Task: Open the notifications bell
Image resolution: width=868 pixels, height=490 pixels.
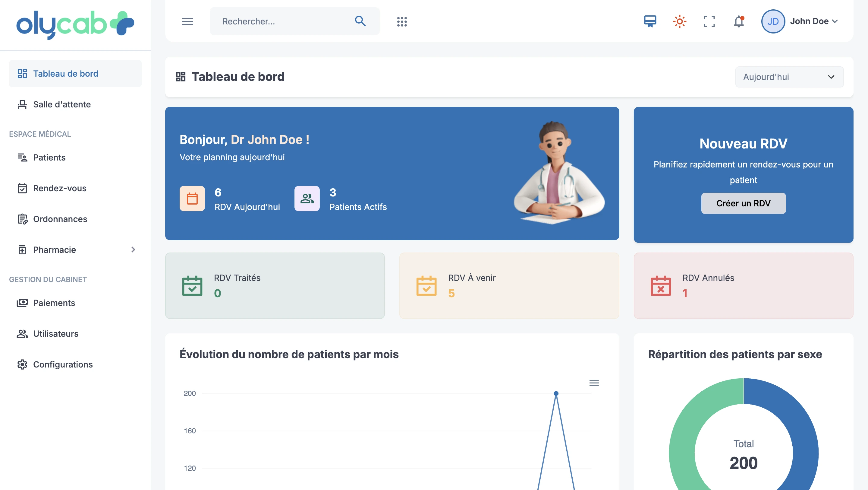Action: (739, 21)
